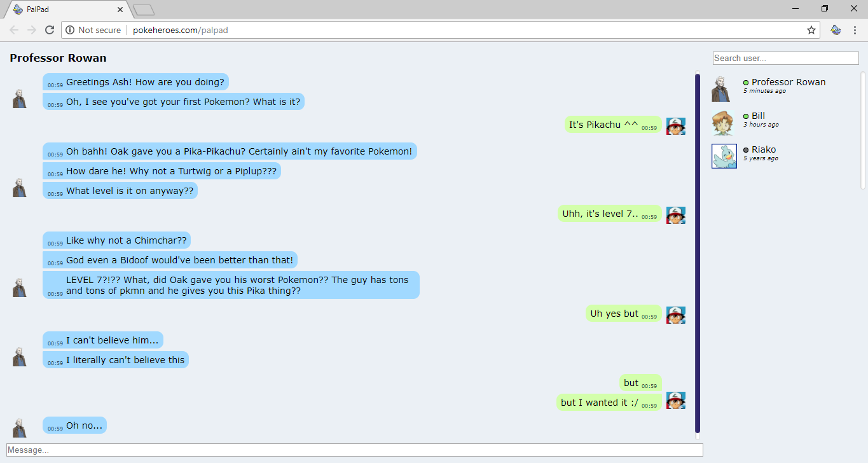Click the address bar URL pokeheroes.com/palpad
This screenshot has width=868, height=463.
click(180, 30)
